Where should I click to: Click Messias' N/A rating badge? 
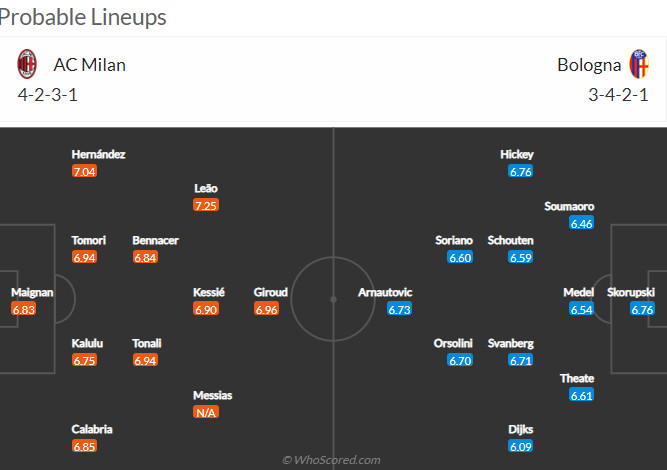click(206, 412)
